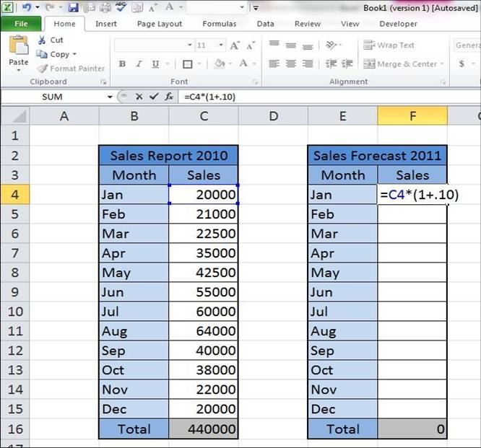The height and width of the screenshot is (448, 481).
Task: Click the Number Format box showing General
Action: [467, 45]
